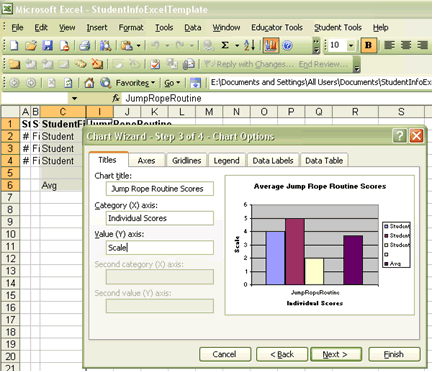This screenshot has width=433, height=372.
Task: Click the AutoSum sigma icon
Action: click(225, 45)
